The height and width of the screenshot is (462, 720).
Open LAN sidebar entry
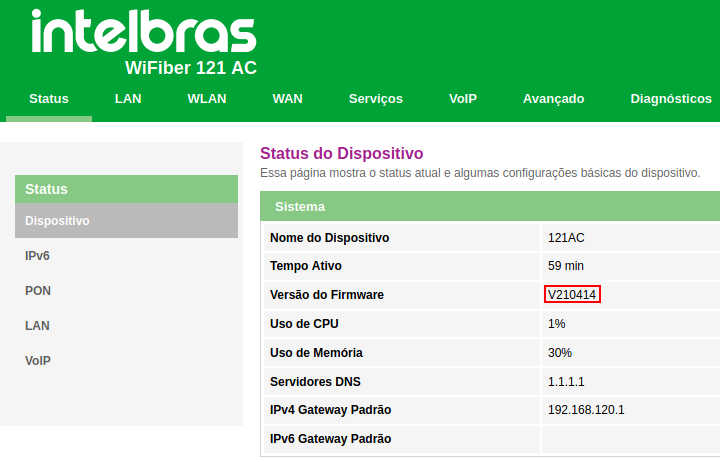[37, 326]
